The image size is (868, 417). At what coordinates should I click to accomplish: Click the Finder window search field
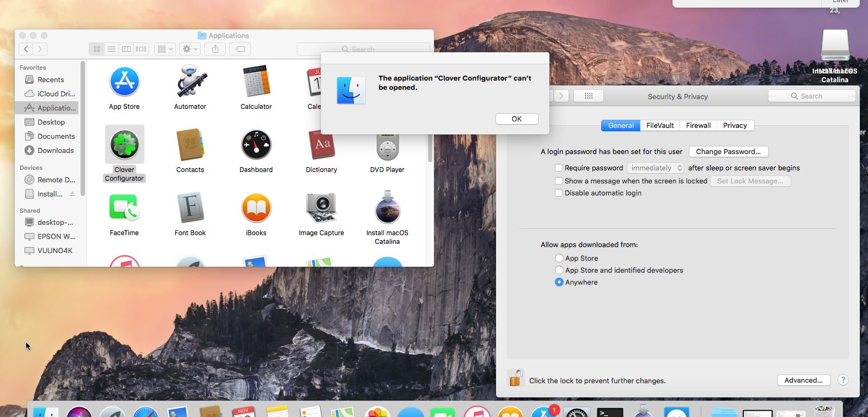click(x=363, y=49)
